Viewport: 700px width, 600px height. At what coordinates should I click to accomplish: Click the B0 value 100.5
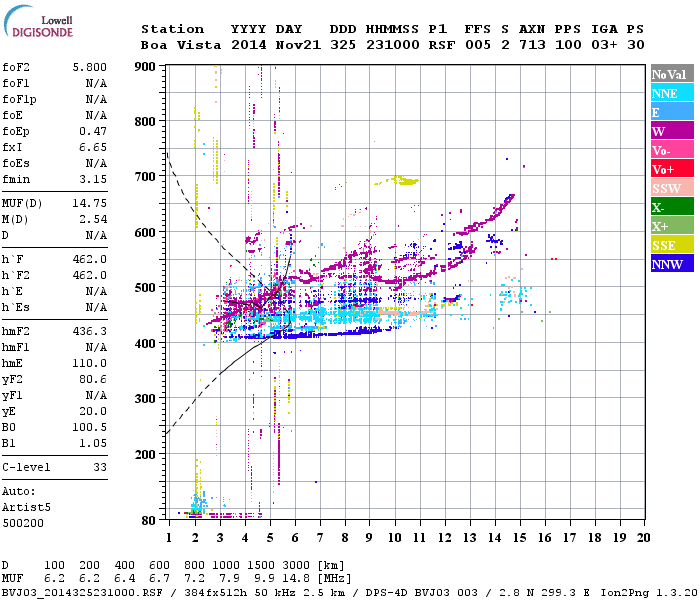coord(90,428)
